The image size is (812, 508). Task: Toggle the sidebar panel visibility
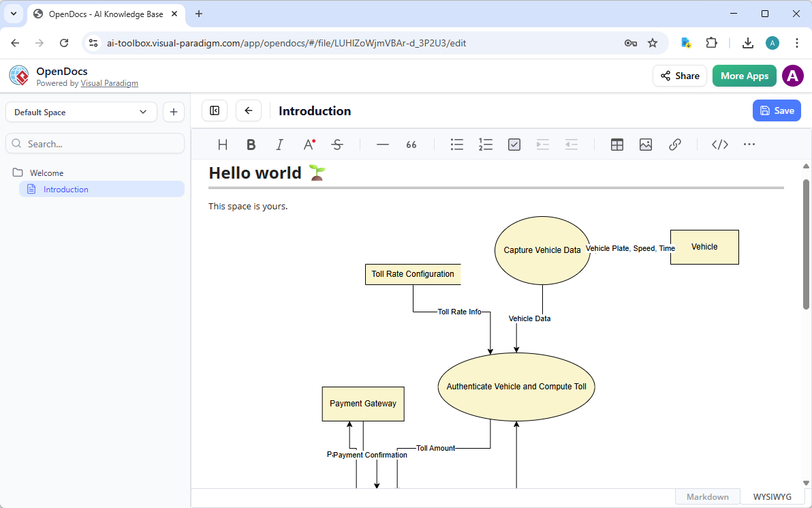point(214,110)
